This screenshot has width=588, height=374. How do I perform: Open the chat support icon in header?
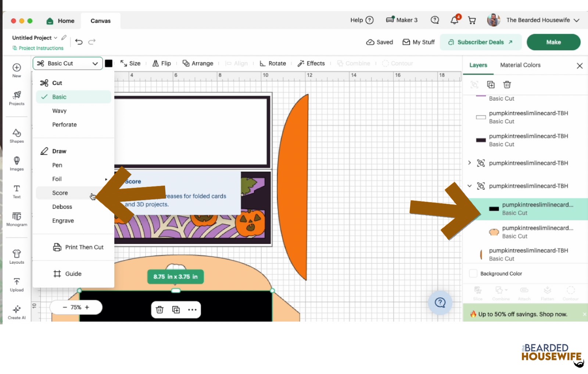coord(435,20)
